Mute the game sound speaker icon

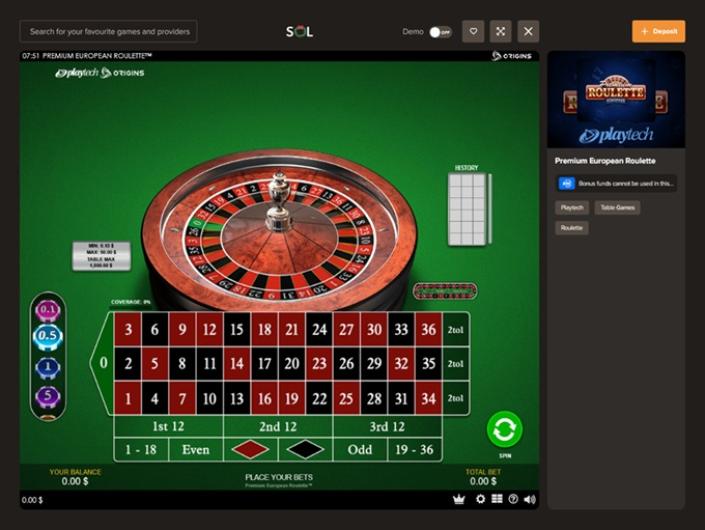(x=530, y=499)
